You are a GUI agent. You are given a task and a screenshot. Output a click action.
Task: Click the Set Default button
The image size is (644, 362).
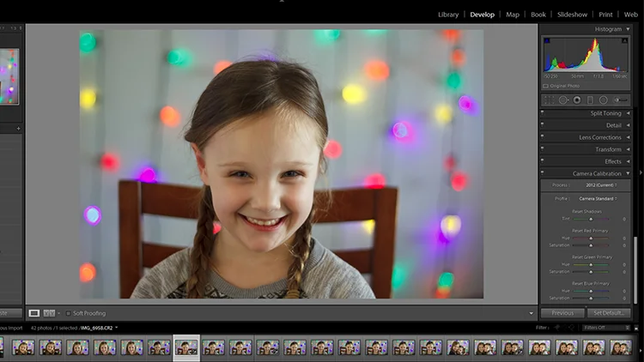coord(609,313)
